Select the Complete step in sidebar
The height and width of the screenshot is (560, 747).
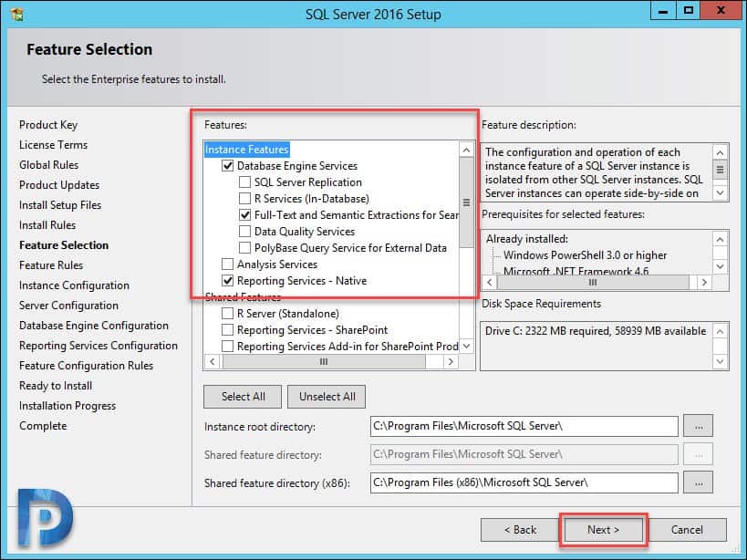coord(43,426)
